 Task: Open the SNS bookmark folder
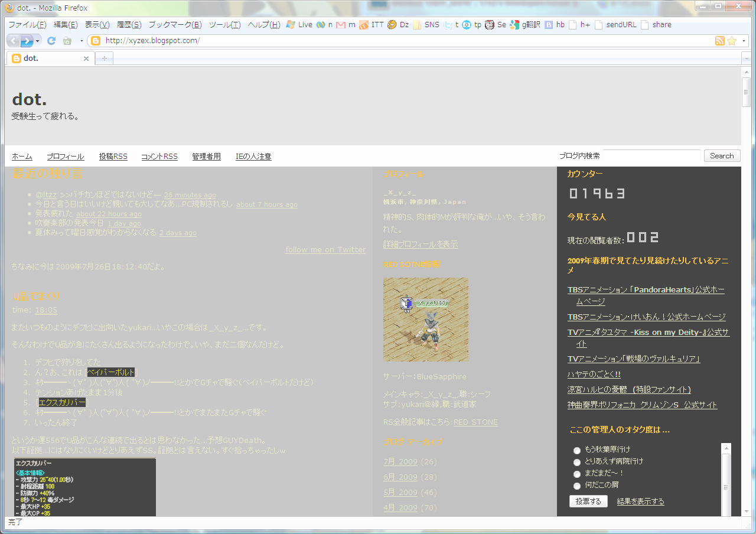point(426,25)
